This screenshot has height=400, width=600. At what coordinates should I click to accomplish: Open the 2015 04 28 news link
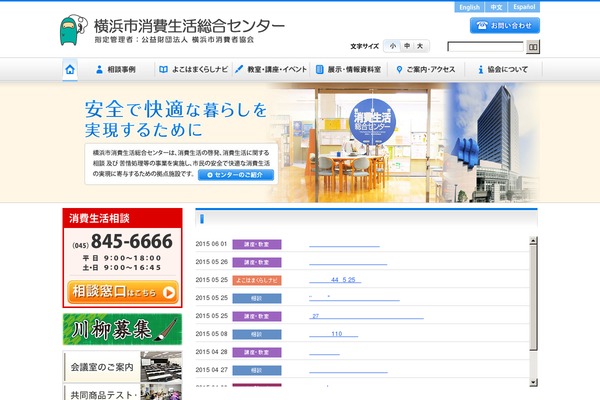324,352
